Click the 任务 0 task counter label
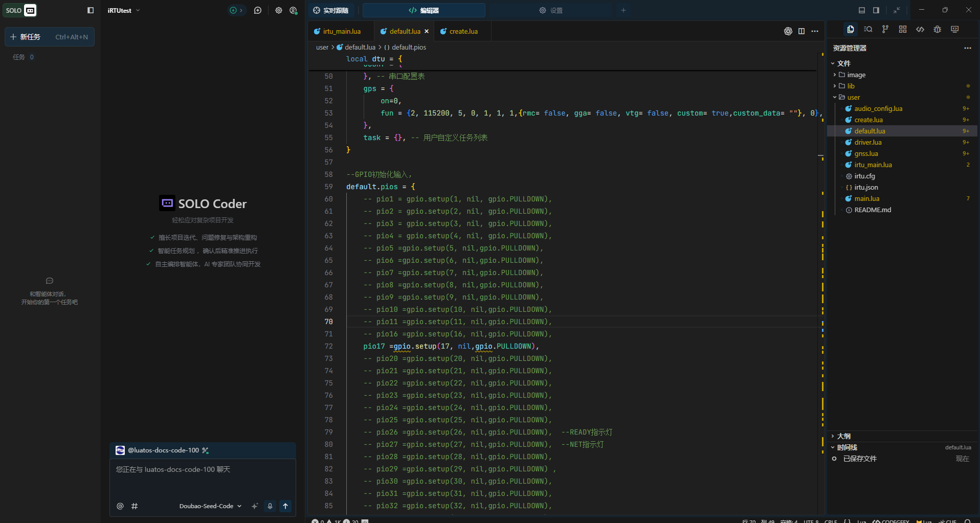 pyautogui.click(x=23, y=57)
